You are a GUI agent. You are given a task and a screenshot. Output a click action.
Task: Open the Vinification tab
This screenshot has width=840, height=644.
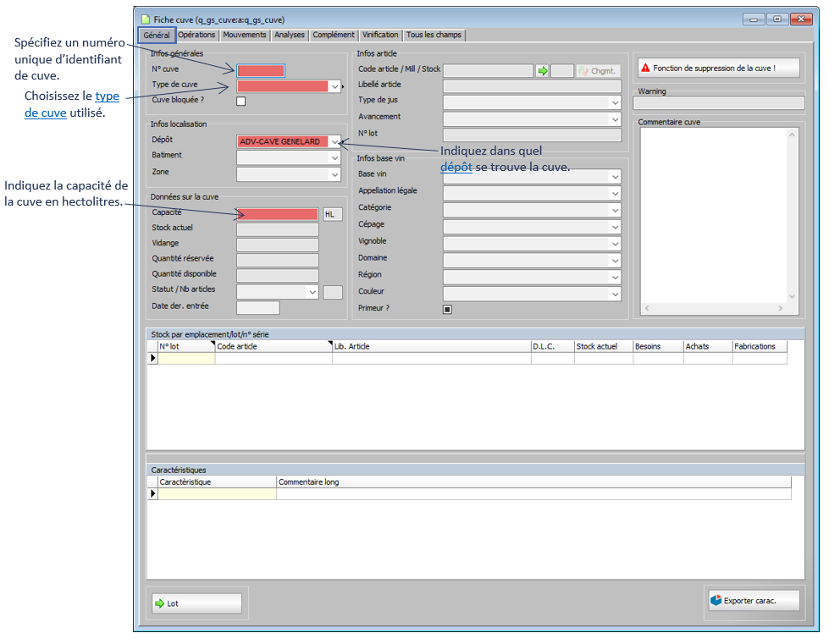pyautogui.click(x=380, y=36)
